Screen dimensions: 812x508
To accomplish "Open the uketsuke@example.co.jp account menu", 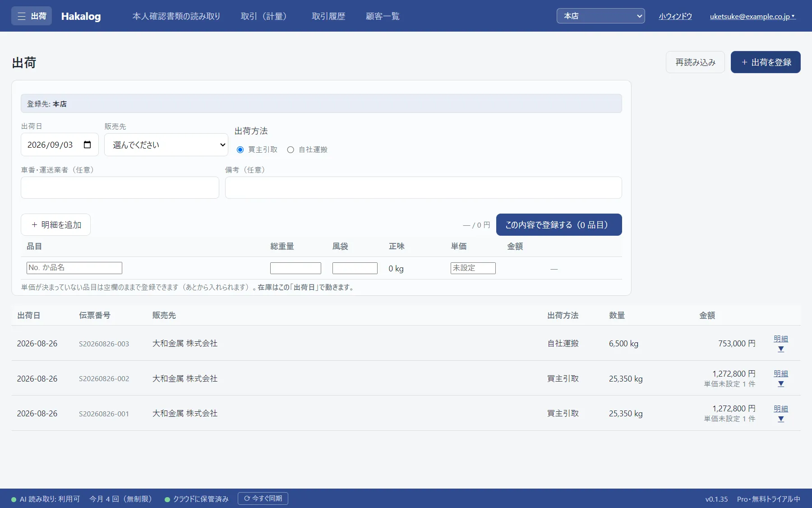I will (752, 16).
